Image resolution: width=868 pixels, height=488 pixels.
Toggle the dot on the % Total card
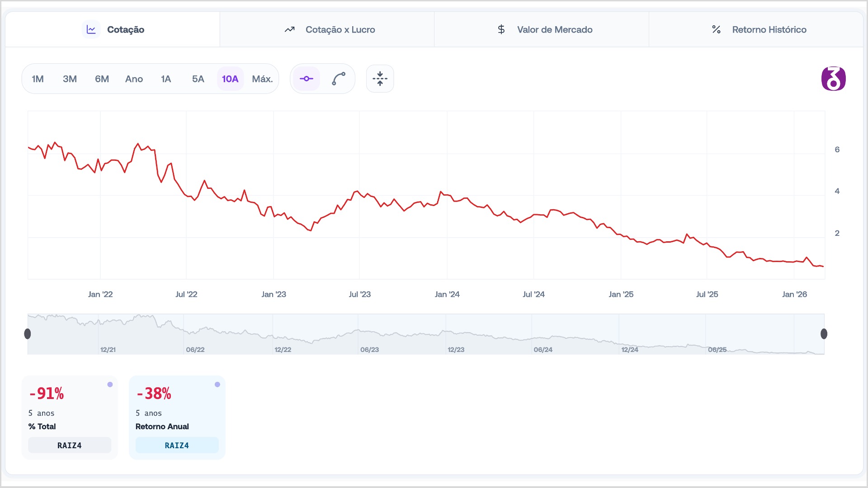coord(110,385)
